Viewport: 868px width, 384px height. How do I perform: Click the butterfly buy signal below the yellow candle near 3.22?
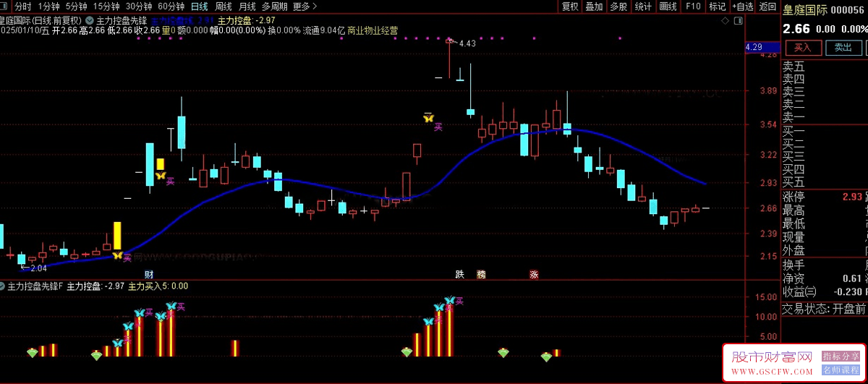click(160, 176)
